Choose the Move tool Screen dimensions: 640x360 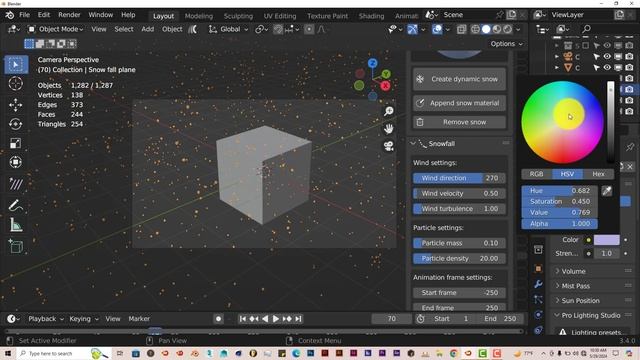point(16,105)
